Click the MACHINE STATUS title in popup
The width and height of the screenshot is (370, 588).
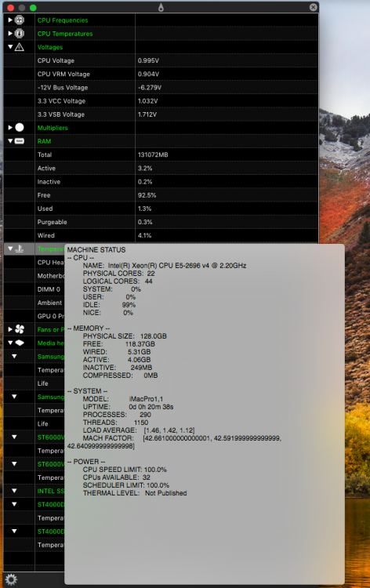pos(96,250)
